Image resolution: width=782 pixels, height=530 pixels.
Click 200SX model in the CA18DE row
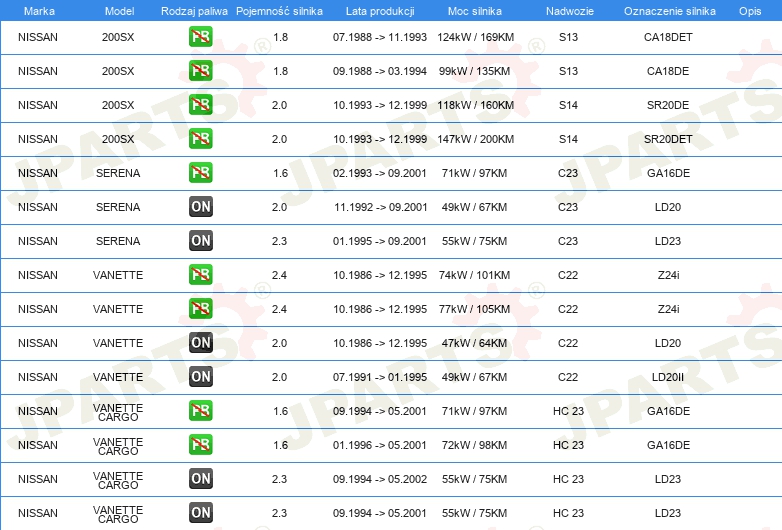pos(118,71)
